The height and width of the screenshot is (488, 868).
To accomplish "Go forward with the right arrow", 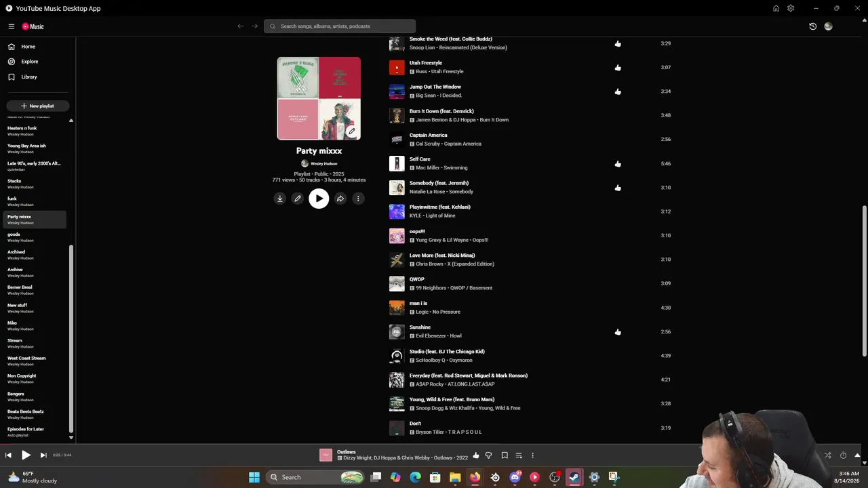I will pyautogui.click(x=255, y=26).
